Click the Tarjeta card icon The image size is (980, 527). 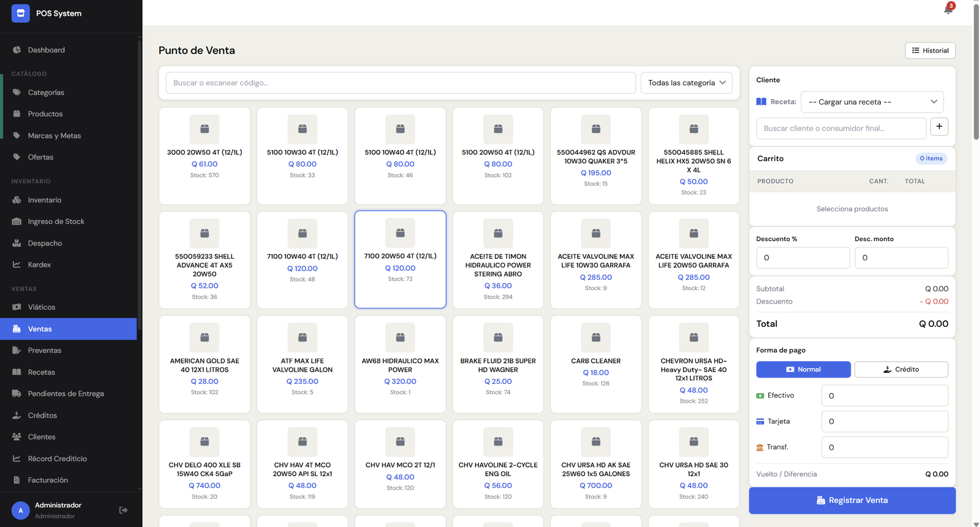[760, 422]
